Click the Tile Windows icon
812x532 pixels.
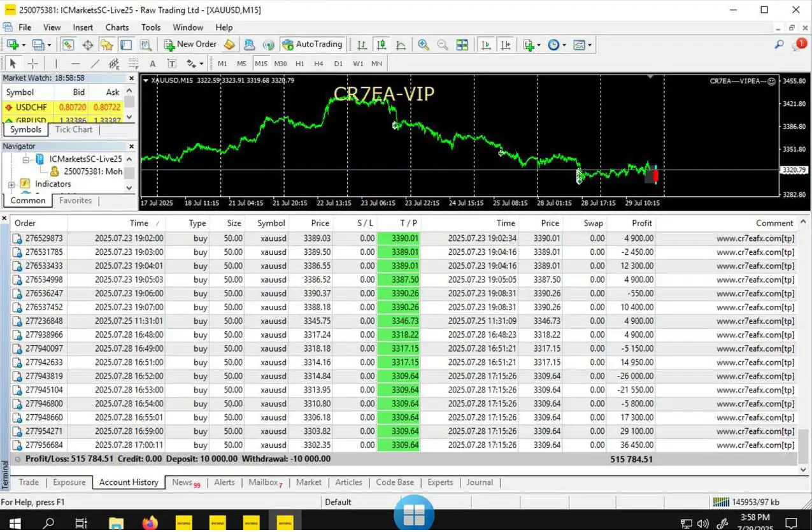click(x=462, y=45)
